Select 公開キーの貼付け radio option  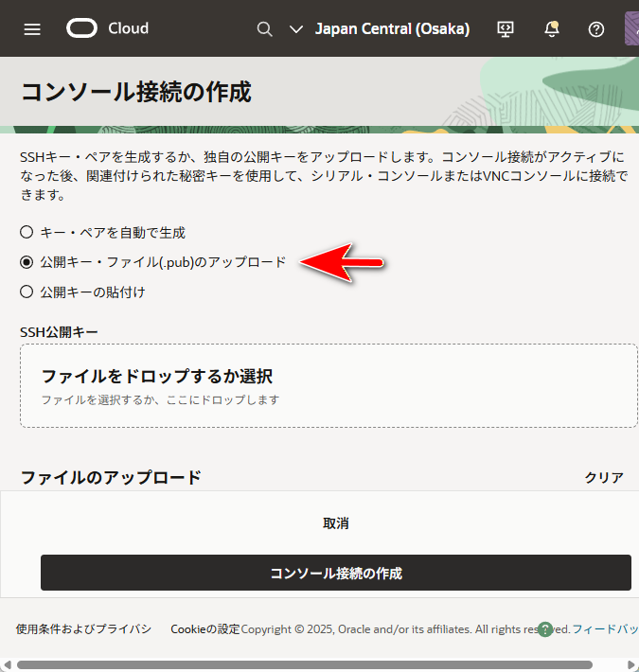[27, 292]
